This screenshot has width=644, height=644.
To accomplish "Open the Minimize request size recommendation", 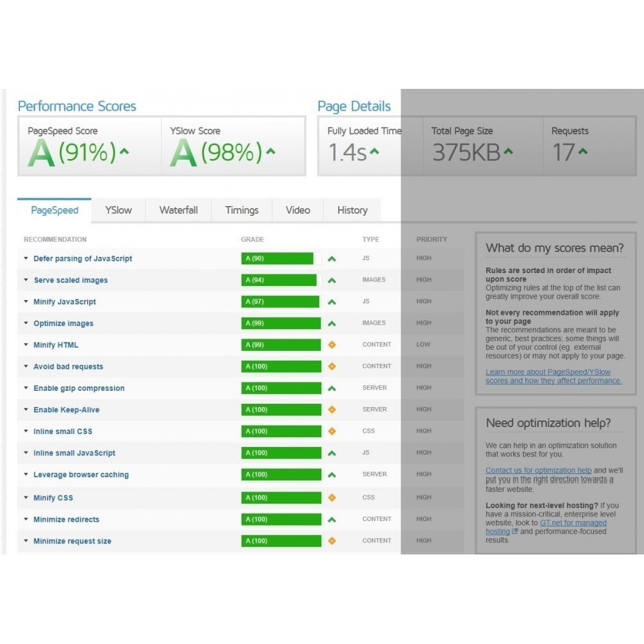I will pos(72,542).
